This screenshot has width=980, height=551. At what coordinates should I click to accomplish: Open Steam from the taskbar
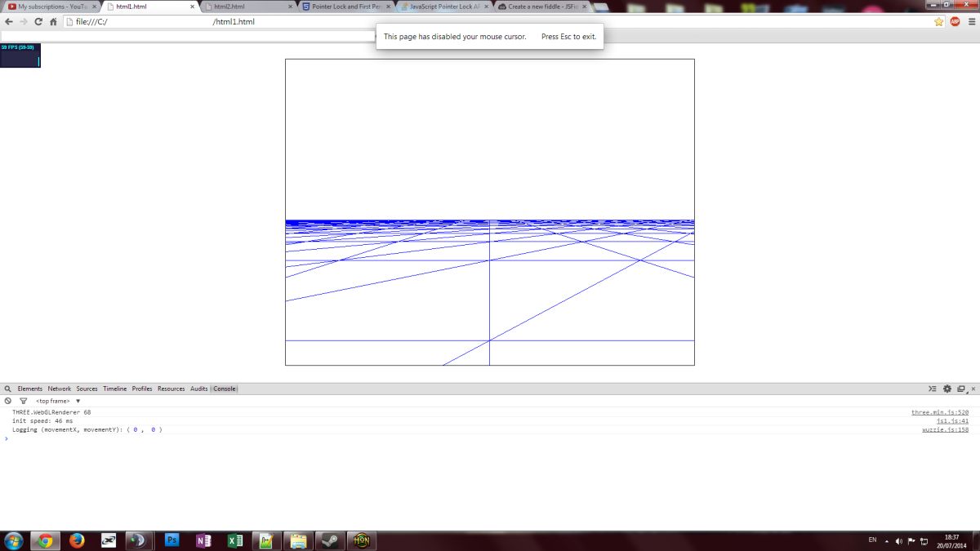click(331, 540)
